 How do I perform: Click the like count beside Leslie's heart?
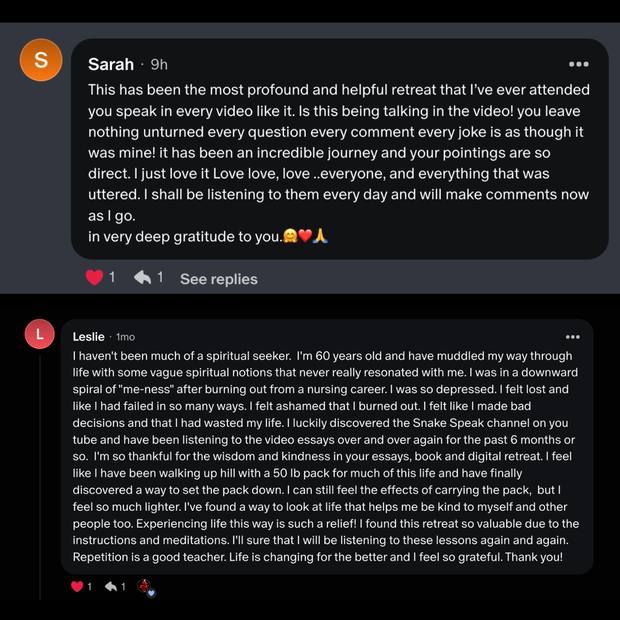point(90,587)
